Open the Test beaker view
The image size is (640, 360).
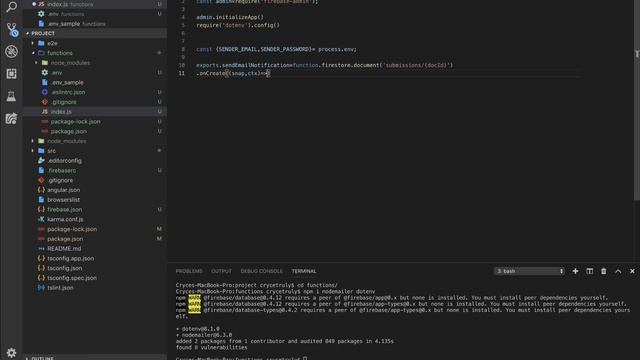[11, 96]
